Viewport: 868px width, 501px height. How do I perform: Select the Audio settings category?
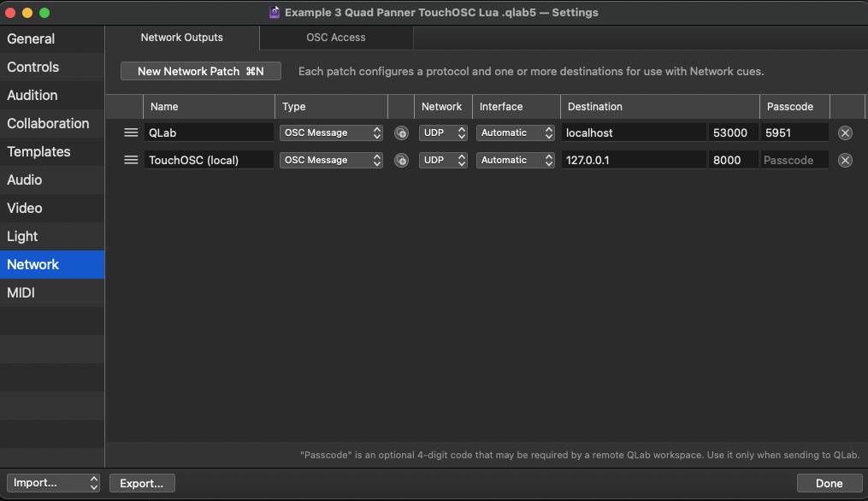coord(26,180)
